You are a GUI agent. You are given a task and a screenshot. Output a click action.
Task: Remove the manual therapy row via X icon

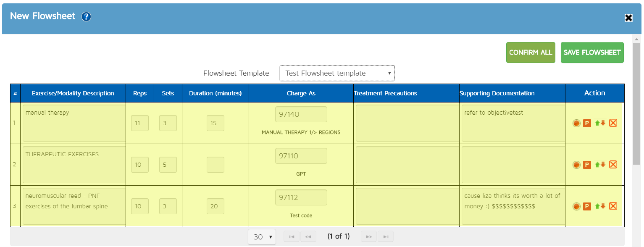[x=613, y=123]
